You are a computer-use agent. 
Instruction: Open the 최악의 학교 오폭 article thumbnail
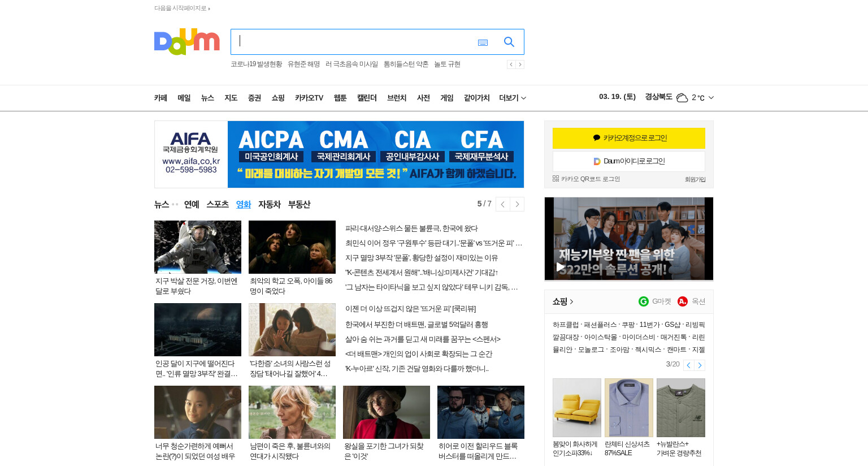[292, 247]
